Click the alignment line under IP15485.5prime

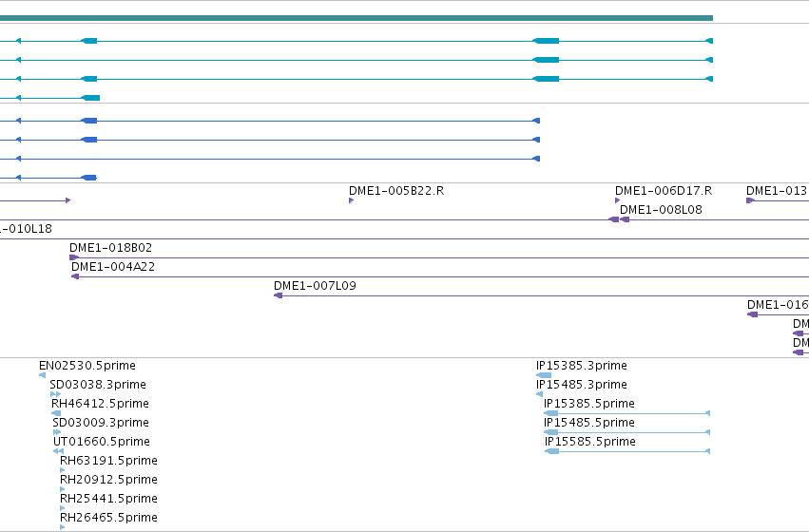626,432
